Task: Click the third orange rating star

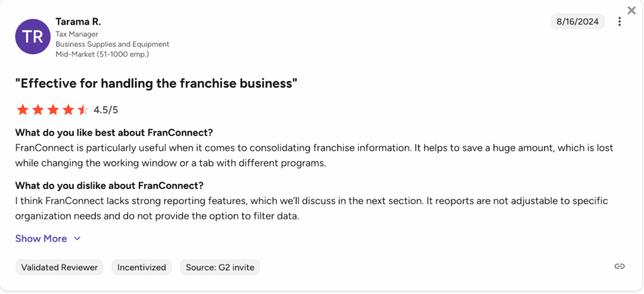Action: pyautogui.click(x=53, y=110)
